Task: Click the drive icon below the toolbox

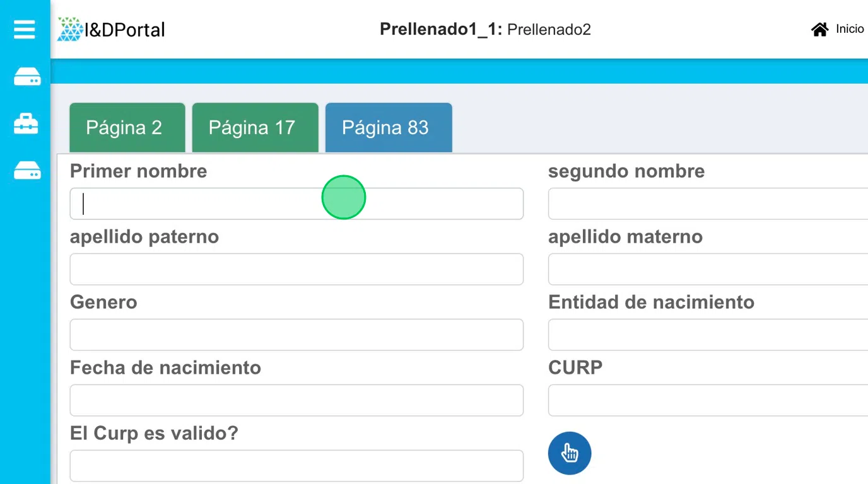Action: 27,170
